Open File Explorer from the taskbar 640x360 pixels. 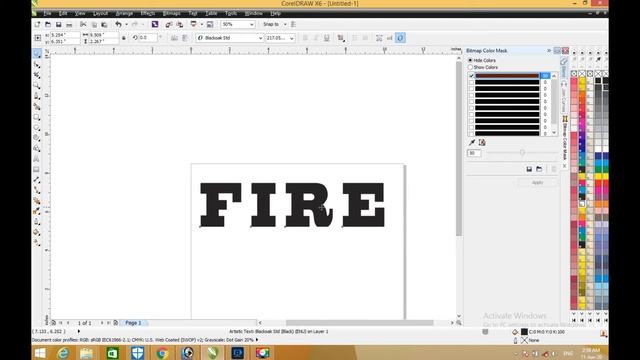click(87, 353)
